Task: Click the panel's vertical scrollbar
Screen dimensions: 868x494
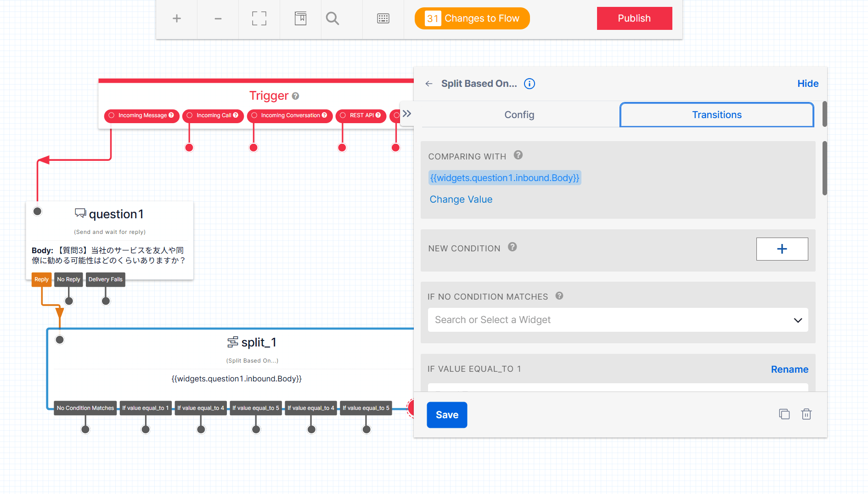Action: click(x=825, y=168)
